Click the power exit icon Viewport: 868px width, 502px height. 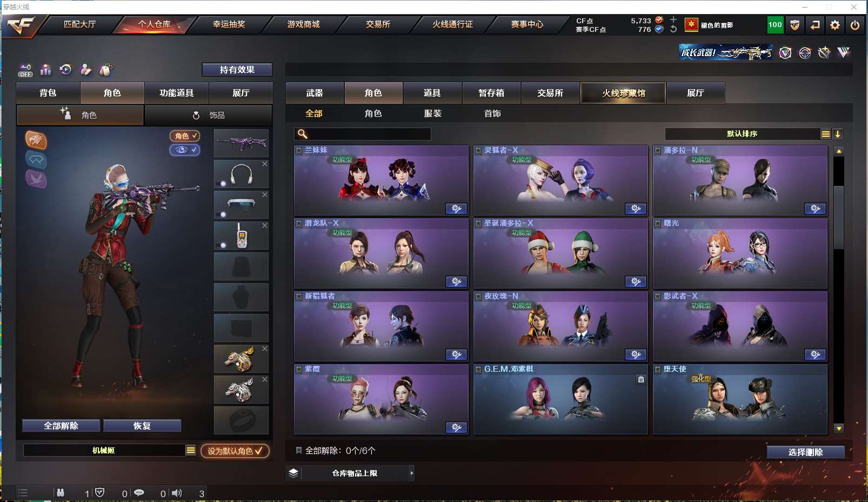click(855, 25)
